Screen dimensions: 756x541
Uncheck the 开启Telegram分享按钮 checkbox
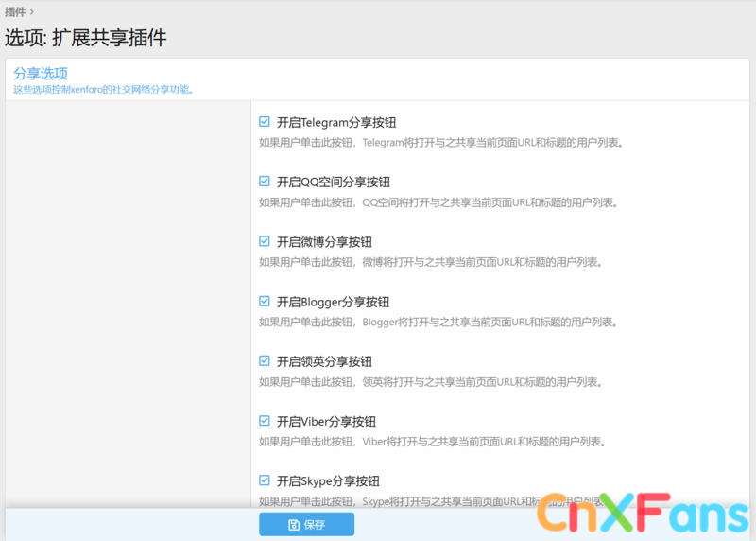coord(265,122)
